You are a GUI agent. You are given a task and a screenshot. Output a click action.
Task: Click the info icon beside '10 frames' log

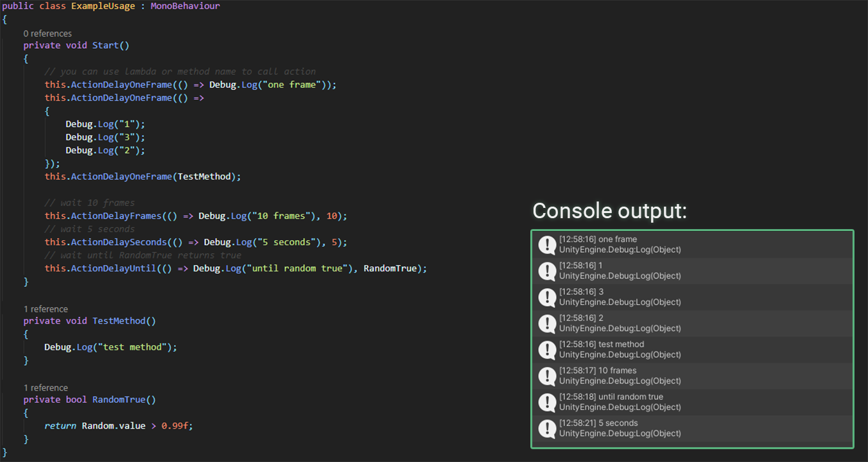click(547, 377)
